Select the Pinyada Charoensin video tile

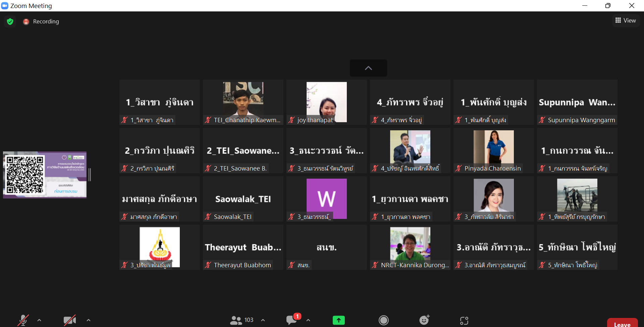(493, 150)
